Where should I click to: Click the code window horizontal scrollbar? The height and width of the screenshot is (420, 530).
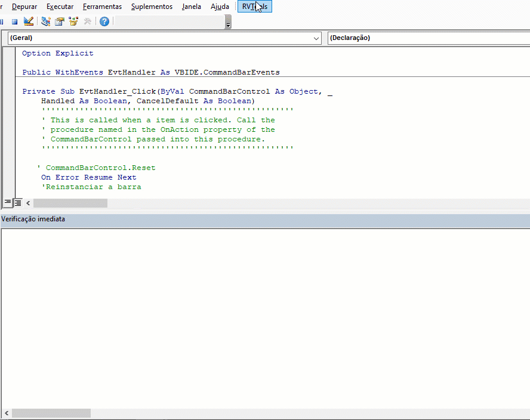click(70, 202)
